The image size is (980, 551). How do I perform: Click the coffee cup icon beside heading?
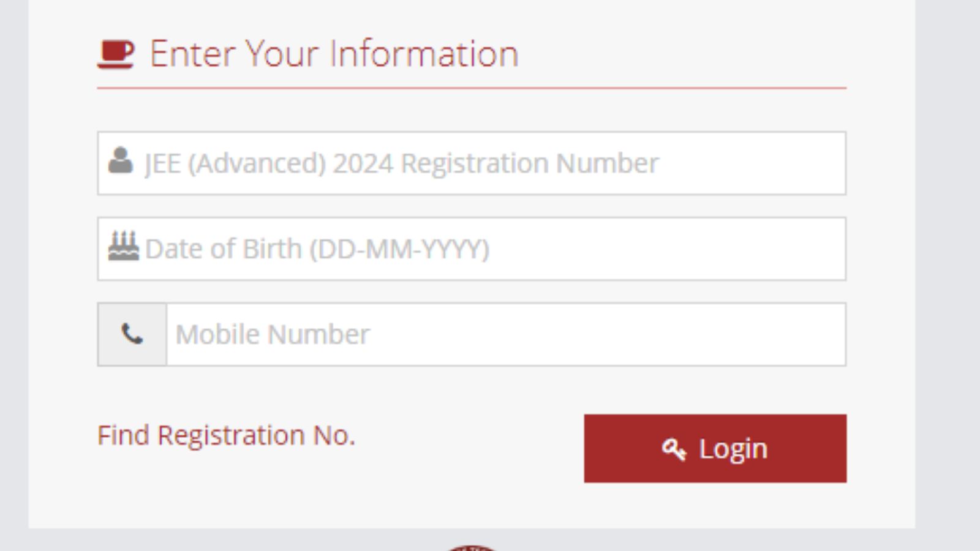(x=115, y=54)
